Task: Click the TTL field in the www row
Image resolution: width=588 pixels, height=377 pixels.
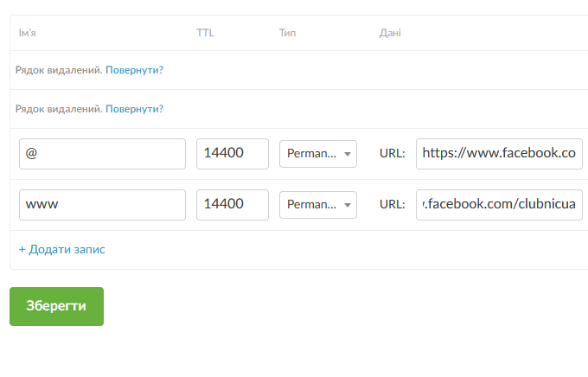Action: (232, 205)
